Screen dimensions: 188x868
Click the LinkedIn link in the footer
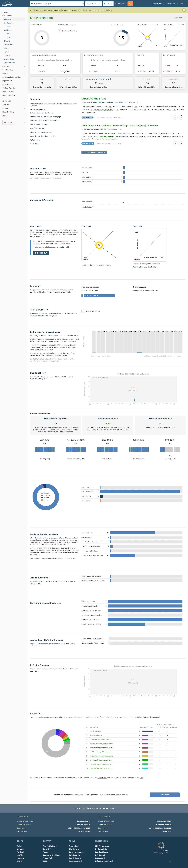click(20, 849)
